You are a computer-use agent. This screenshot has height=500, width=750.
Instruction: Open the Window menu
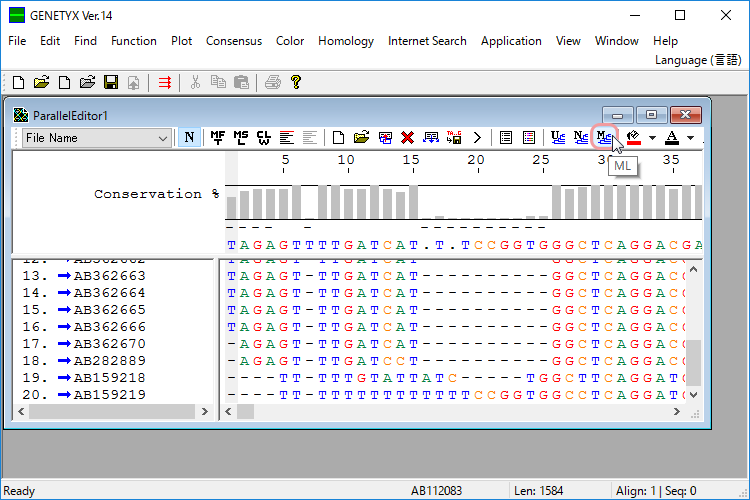pyautogui.click(x=617, y=41)
